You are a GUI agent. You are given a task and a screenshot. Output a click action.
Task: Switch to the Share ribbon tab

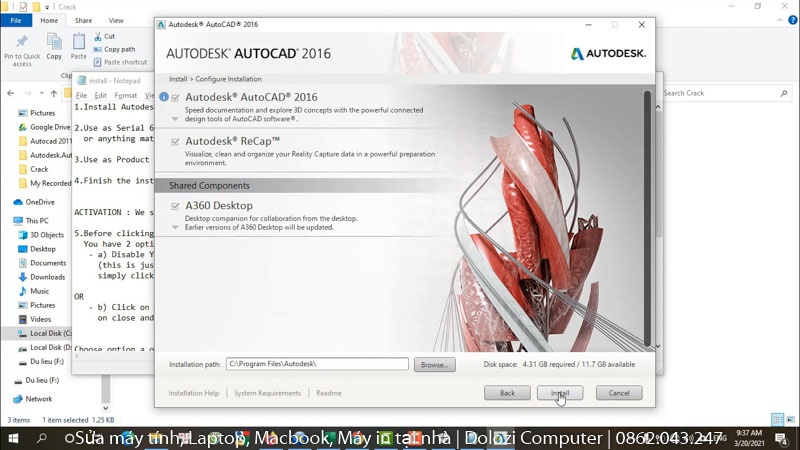click(83, 20)
